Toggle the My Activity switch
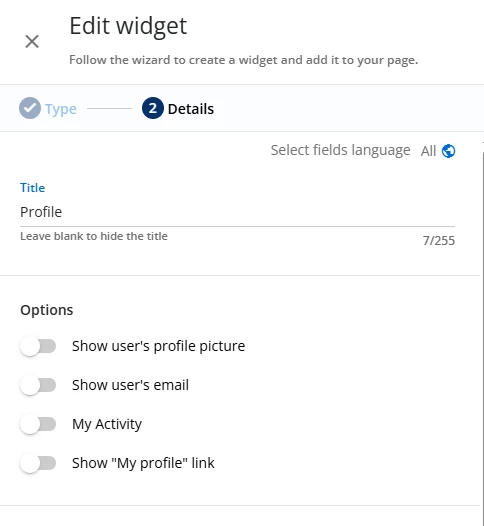This screenshot has width=484, height=526. point(38,424)
